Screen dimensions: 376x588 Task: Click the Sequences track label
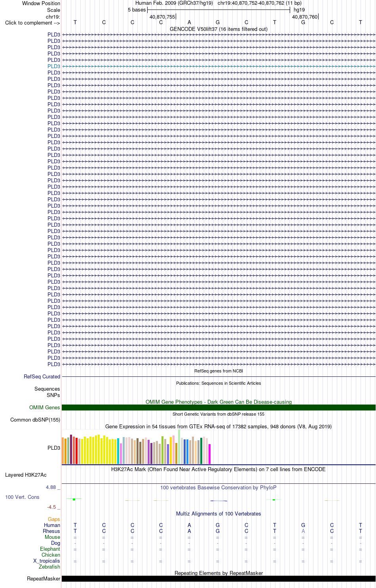47,389
